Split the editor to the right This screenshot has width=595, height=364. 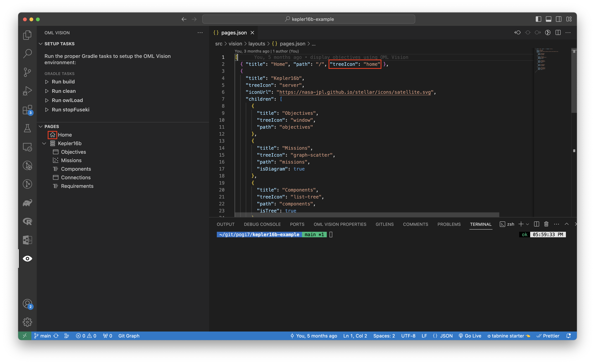558,33
